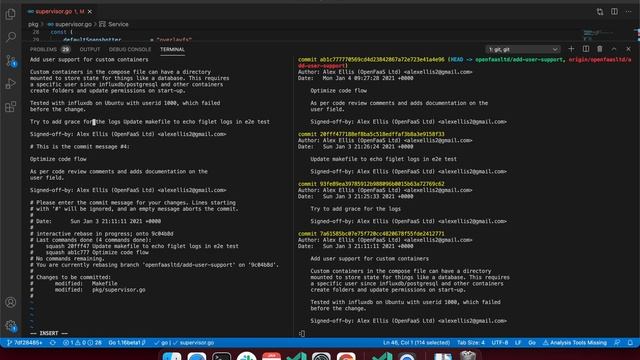640x360 pixels.
Task: Change LF end-of-line sequence
Action: tap(518, 342)
